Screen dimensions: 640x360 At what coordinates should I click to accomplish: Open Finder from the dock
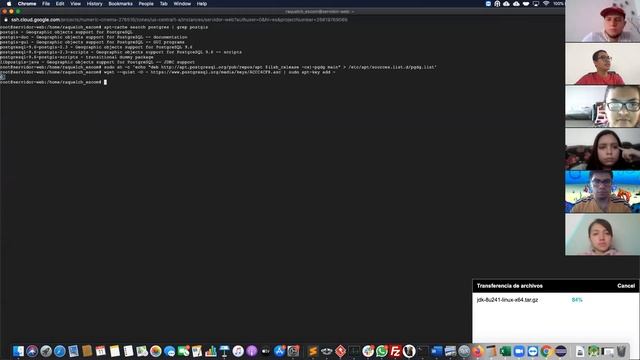18,351
